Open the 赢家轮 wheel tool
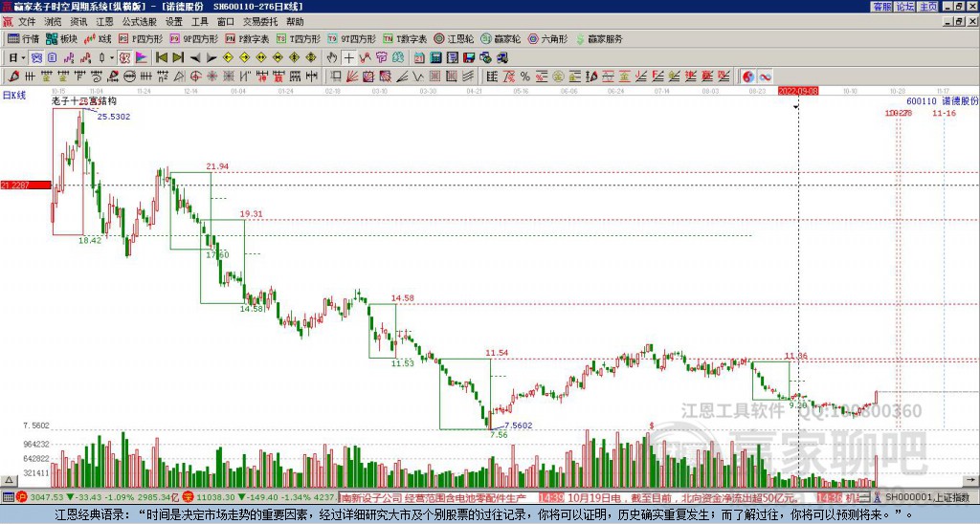The width and height of the screenshot is (980, 524). pos(501,38)
